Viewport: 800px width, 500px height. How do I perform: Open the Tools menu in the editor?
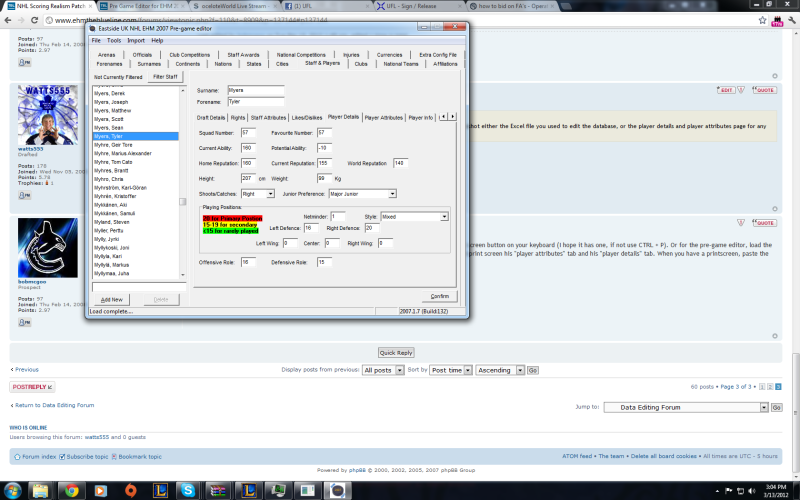coord(114,40)
